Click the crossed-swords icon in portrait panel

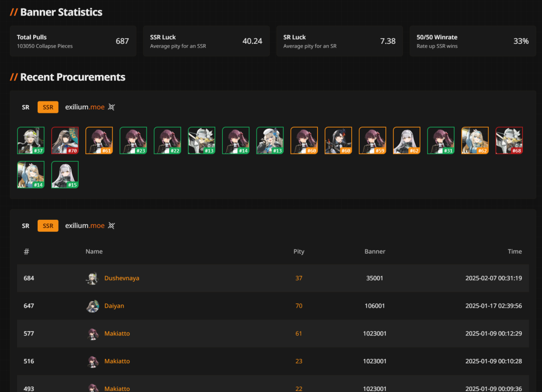(x=111, y=107)
